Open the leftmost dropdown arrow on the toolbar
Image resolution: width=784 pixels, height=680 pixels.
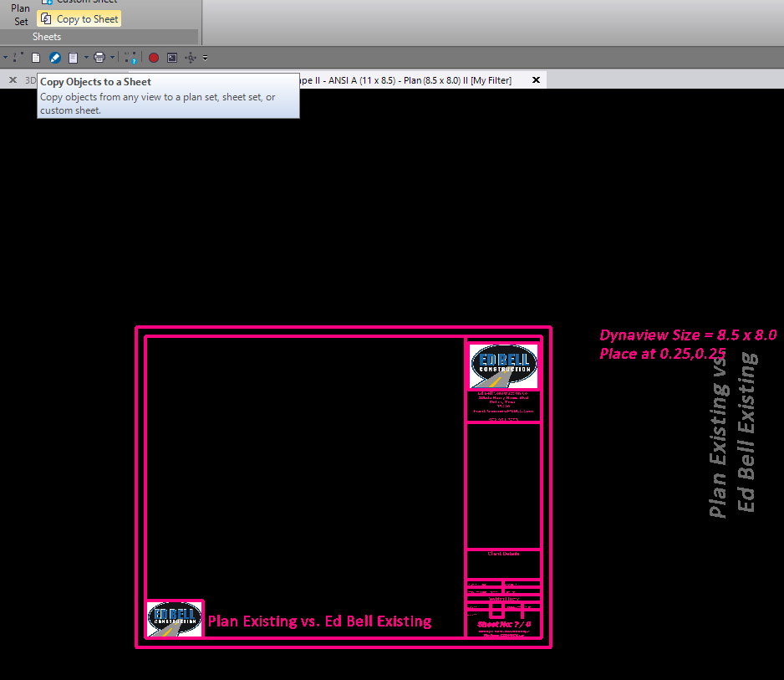click(x=4, y=57)
